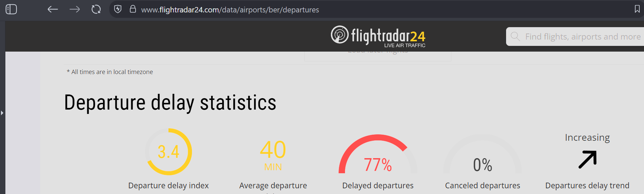Click the Increasing trend arrow icon
The height and width of the screenshot is (194, 644).
point(588,159)
